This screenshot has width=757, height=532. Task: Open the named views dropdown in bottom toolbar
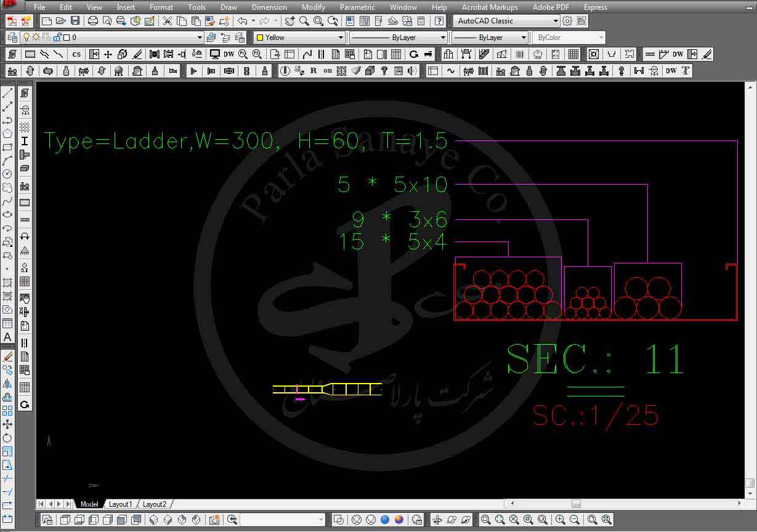point(321,520)
